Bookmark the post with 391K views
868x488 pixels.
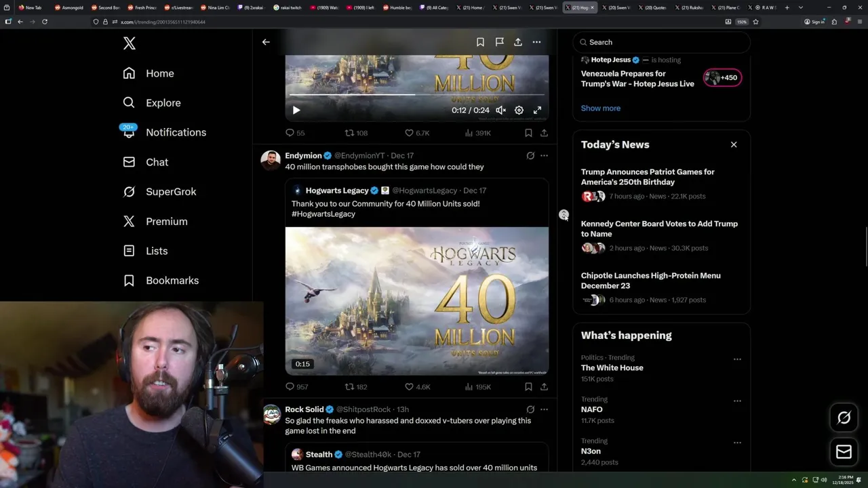(x=528, y=133)
